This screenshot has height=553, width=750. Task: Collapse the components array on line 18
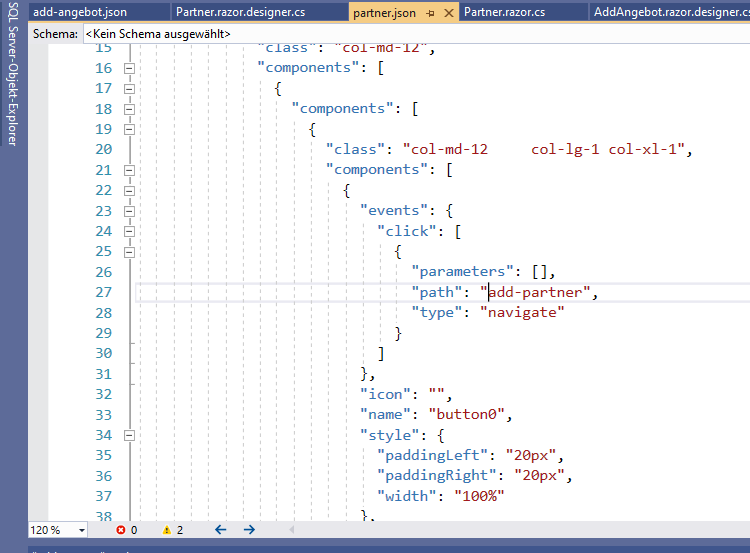coord(129,110)
